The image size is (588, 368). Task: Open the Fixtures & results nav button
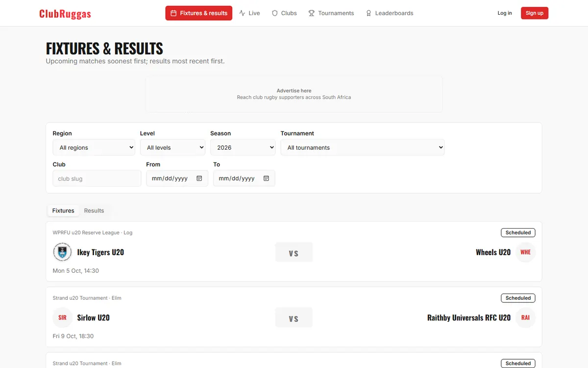(199, 13)
